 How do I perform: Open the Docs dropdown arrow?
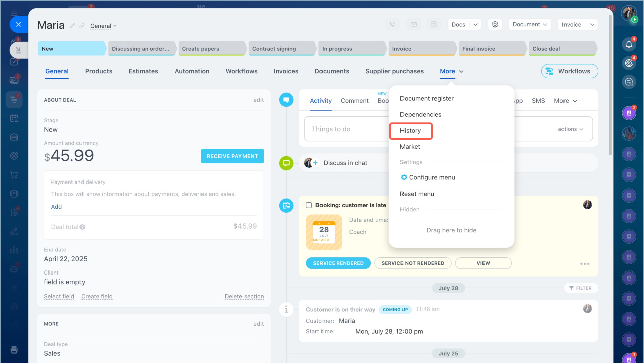[476, 24]
